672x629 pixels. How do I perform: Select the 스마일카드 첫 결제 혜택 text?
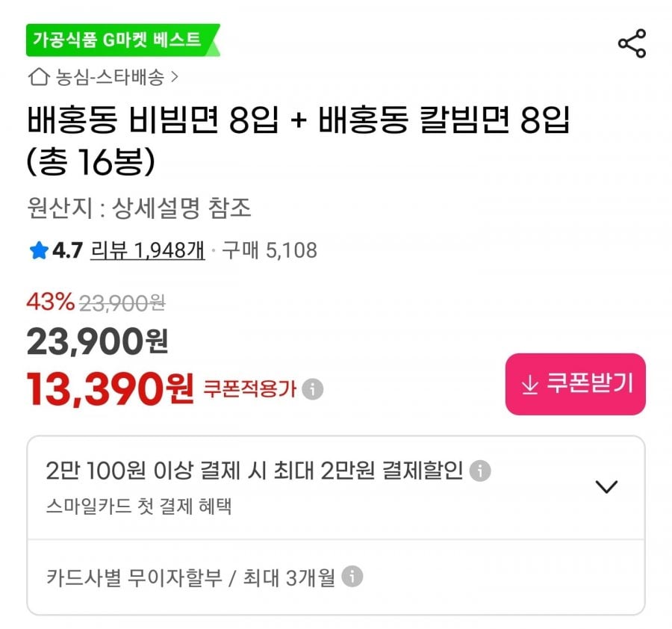tap(139, 506)
